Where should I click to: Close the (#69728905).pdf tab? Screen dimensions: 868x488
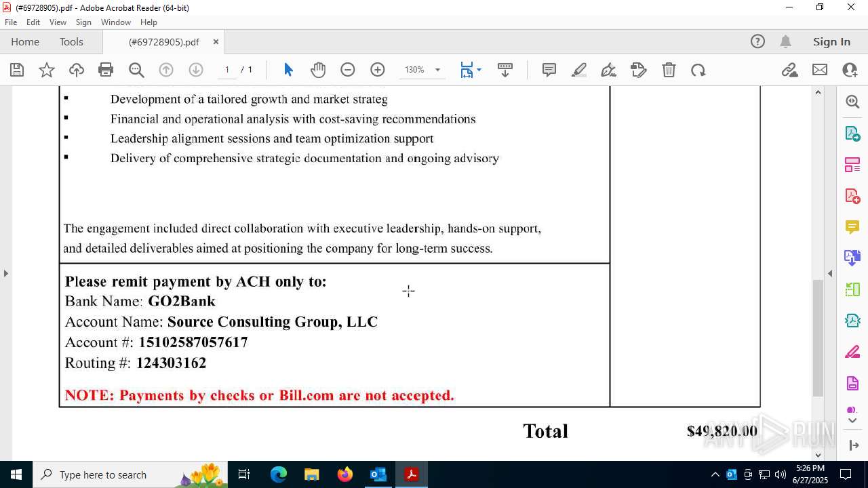[216, 42]
